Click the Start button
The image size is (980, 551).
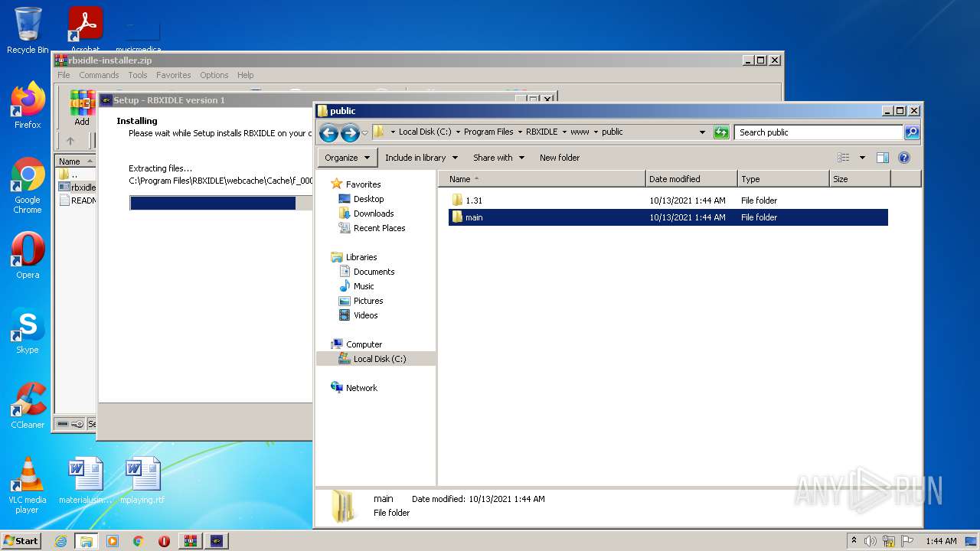tap(21, 541)
